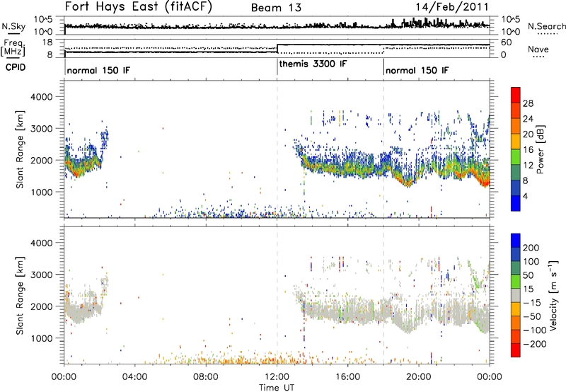Click the 'N.Search' legend label
Screen dimensions: 566x392
pyautogui.click(x=546, y=26)
